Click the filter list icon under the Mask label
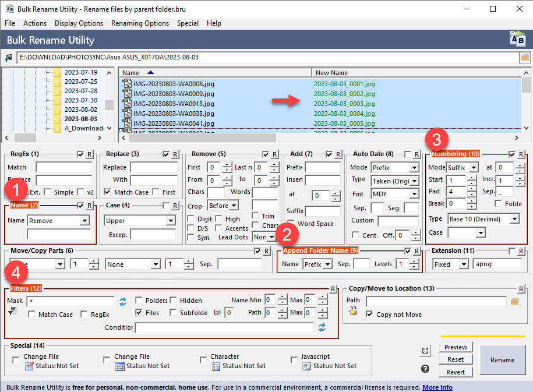Screen dimensions: 533x392 [12, 310]
